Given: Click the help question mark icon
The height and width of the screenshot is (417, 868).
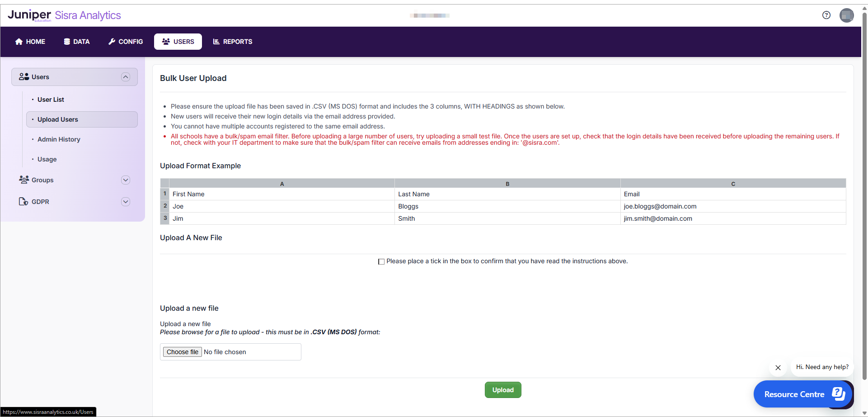Looking at the screenshot, I should (826, 15).
